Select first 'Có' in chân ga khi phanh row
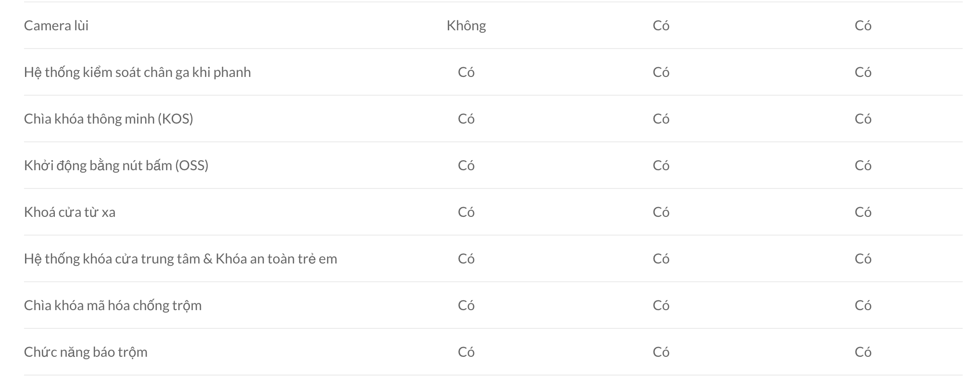The image size is (980, 376). [466, 72]
